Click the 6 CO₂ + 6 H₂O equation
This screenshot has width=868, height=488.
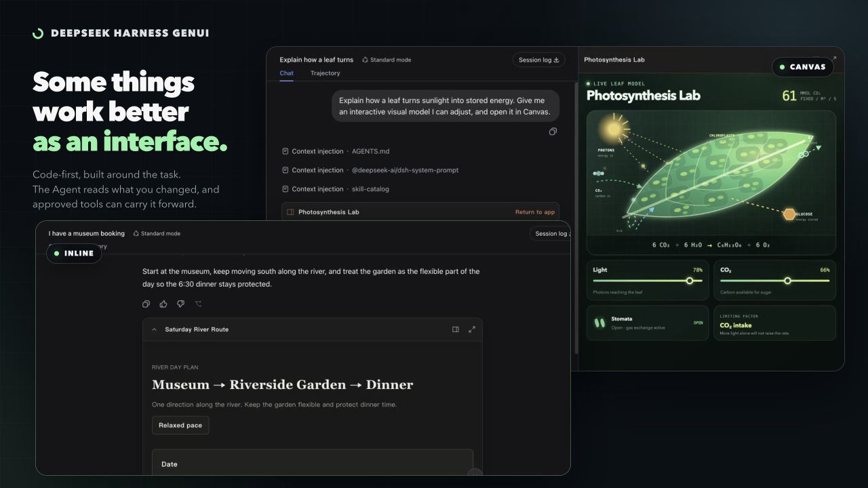click(x=711, y=245)
